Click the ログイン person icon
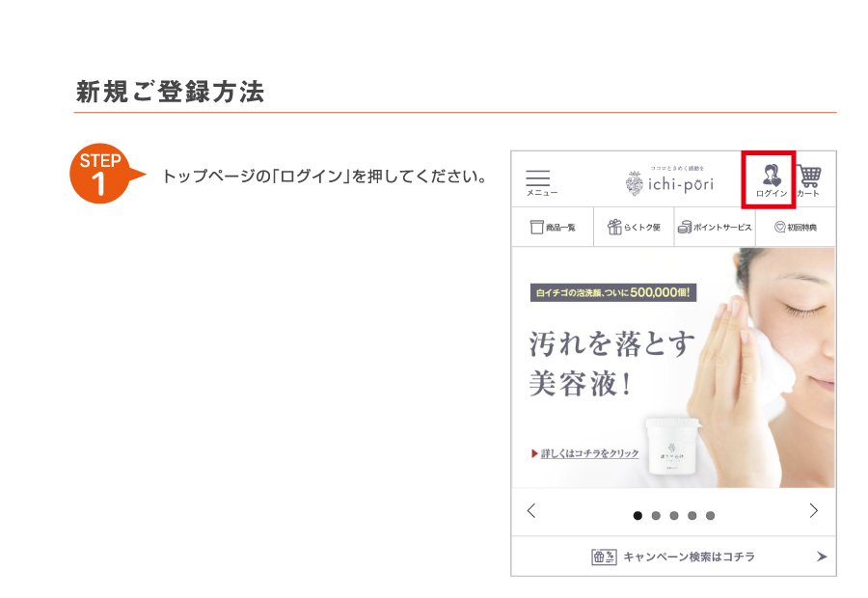The height and width of the screenshot is (598, 868). (772, 180)
